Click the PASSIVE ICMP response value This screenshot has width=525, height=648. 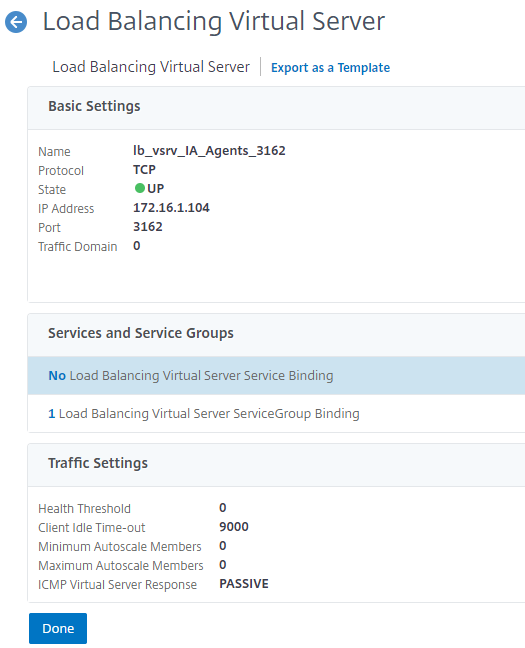click(244, 584)
